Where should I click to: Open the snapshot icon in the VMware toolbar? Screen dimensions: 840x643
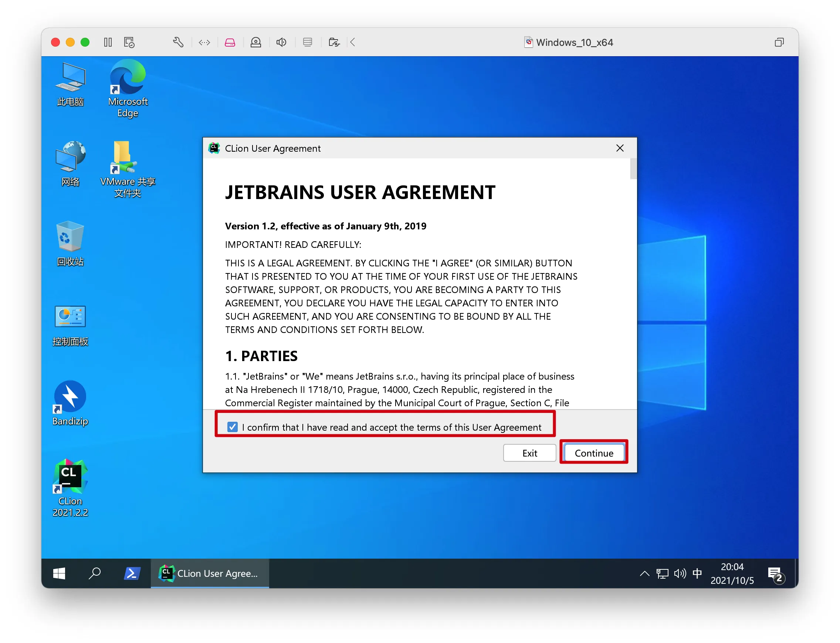pos(129,42)
